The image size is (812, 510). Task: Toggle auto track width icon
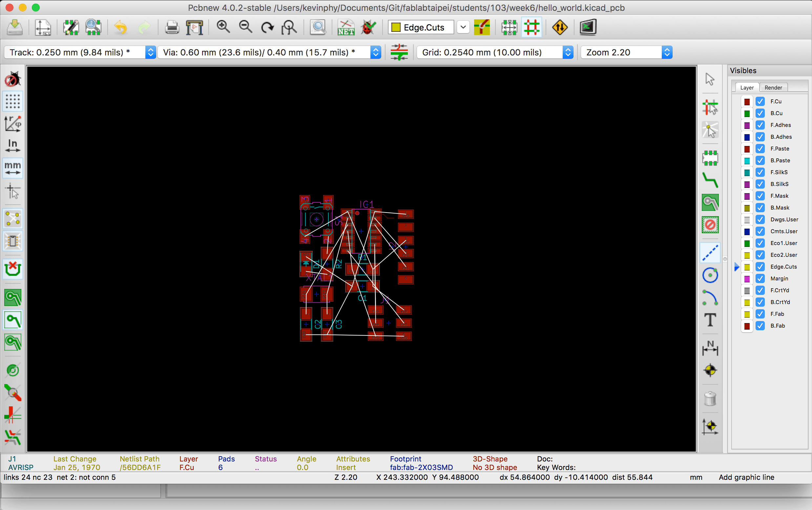click(399, 52)
